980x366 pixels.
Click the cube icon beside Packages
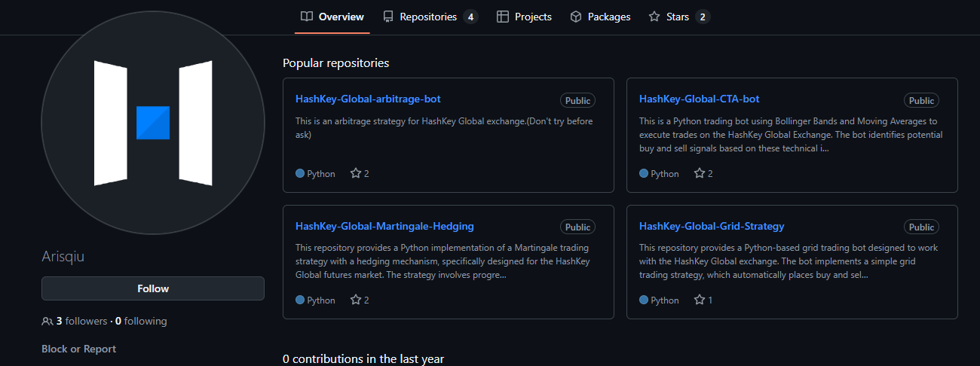pyautogui.click(x=576, y=17)
